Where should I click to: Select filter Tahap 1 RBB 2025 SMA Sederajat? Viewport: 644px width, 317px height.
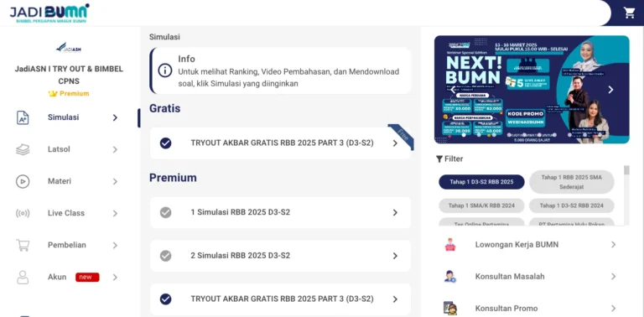point(571,182)
